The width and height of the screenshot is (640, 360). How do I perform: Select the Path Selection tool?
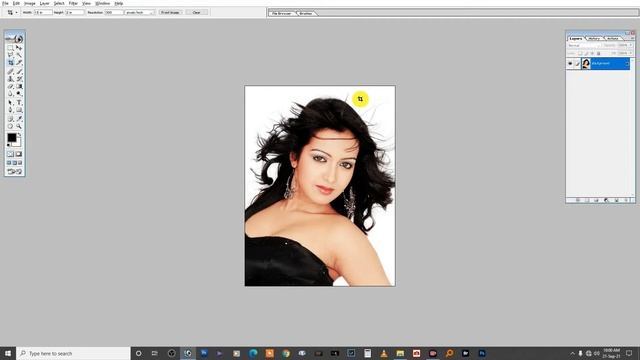pyautogui.click(x=11, y=102)
